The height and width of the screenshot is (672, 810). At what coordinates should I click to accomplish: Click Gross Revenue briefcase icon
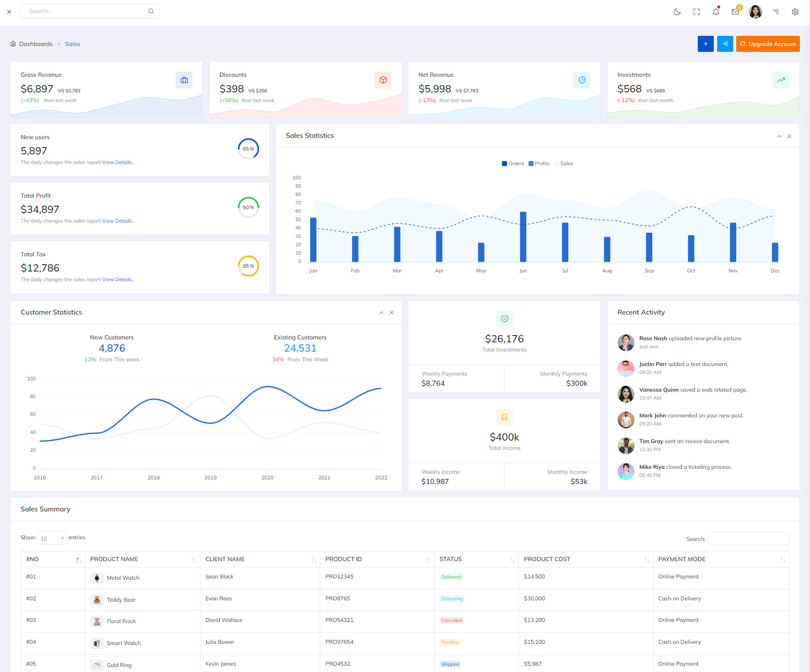coord(184,80)
